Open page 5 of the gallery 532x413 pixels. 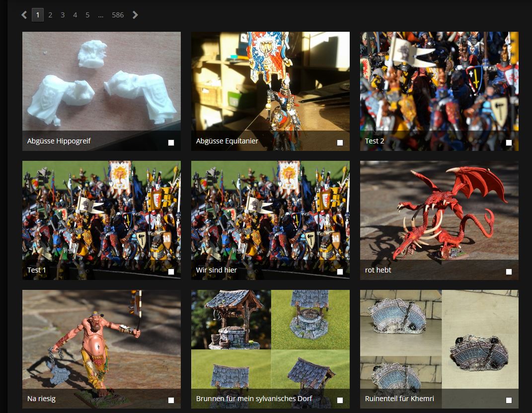87,15
